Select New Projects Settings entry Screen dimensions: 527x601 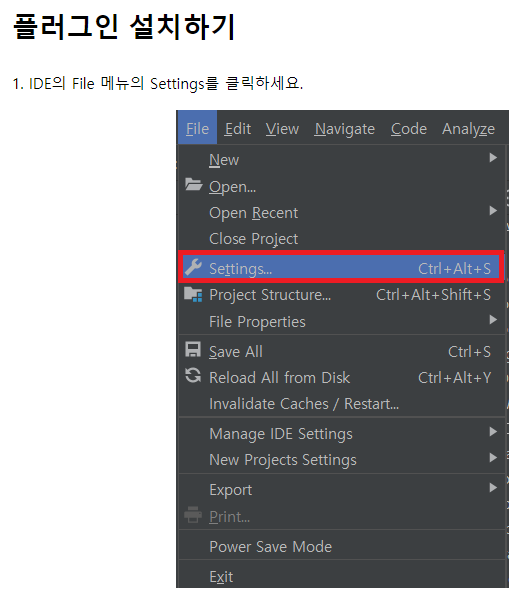click(x=341, y=459)
